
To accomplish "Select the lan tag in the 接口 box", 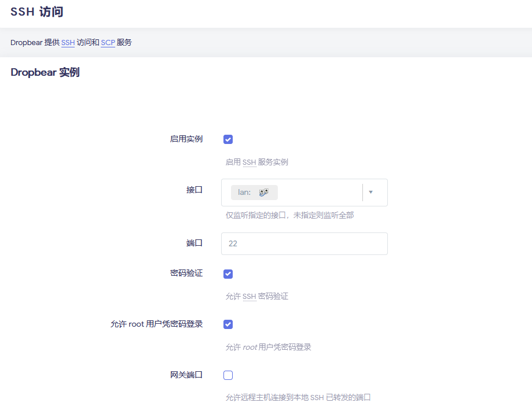I will [x=245, y=193].
